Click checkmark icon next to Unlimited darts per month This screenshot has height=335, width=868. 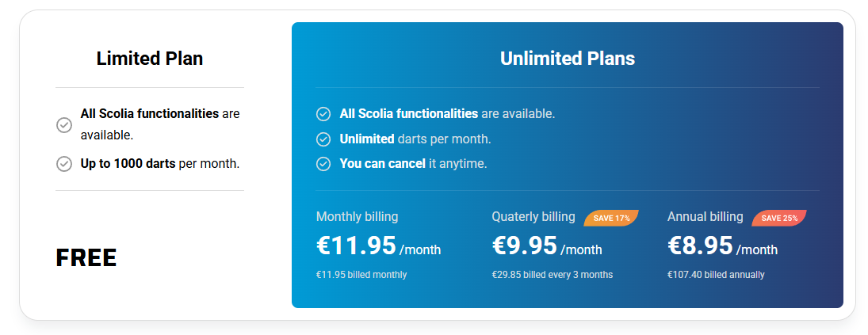coord(323,139)
